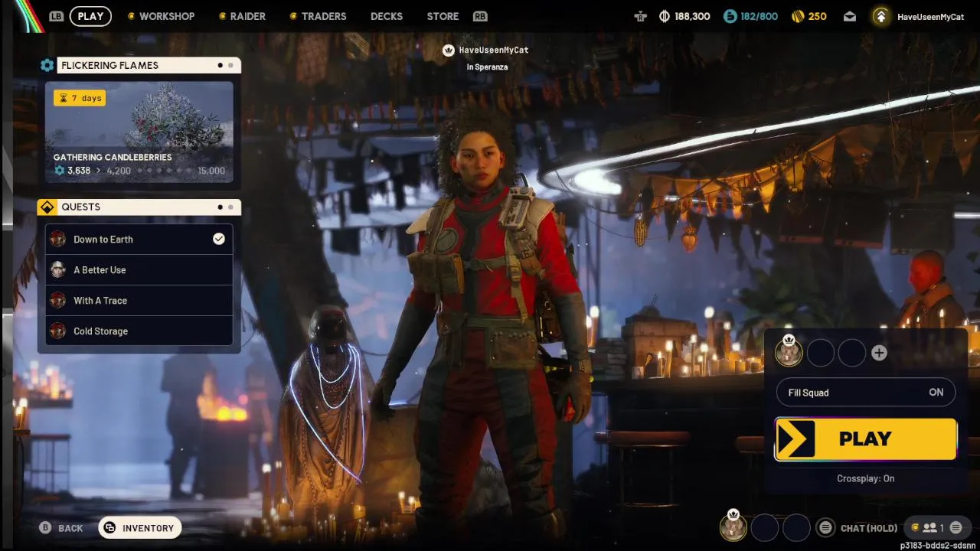
Task: Select the second empty squad slot
Action: click(x=821, y=353)
